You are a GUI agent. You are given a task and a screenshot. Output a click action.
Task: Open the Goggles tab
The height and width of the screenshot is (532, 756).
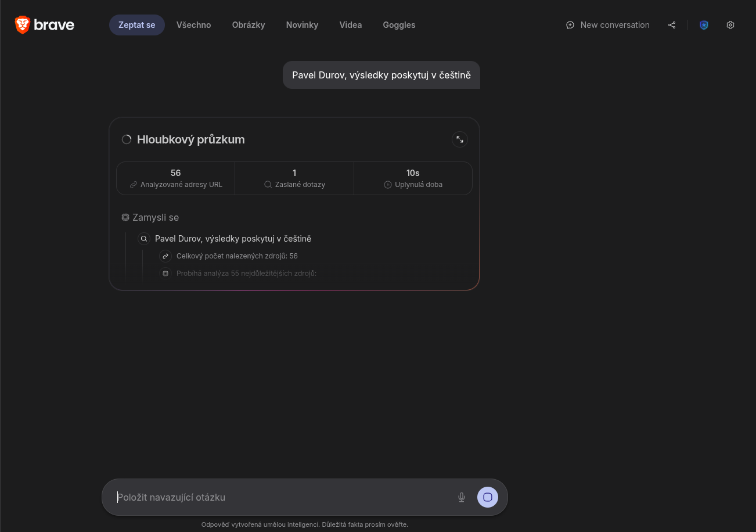[399, 25]
